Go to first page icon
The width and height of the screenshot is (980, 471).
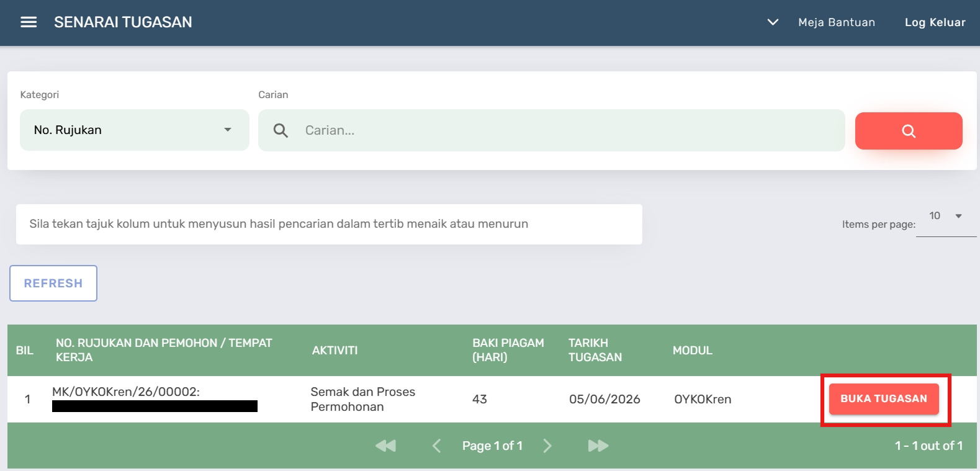click(385, 446)
